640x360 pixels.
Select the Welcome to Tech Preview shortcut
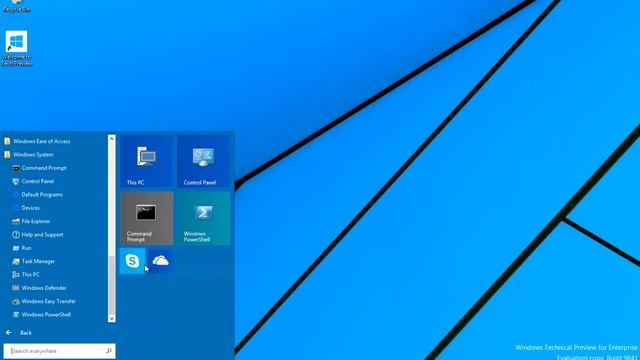[x=16, y=49]
